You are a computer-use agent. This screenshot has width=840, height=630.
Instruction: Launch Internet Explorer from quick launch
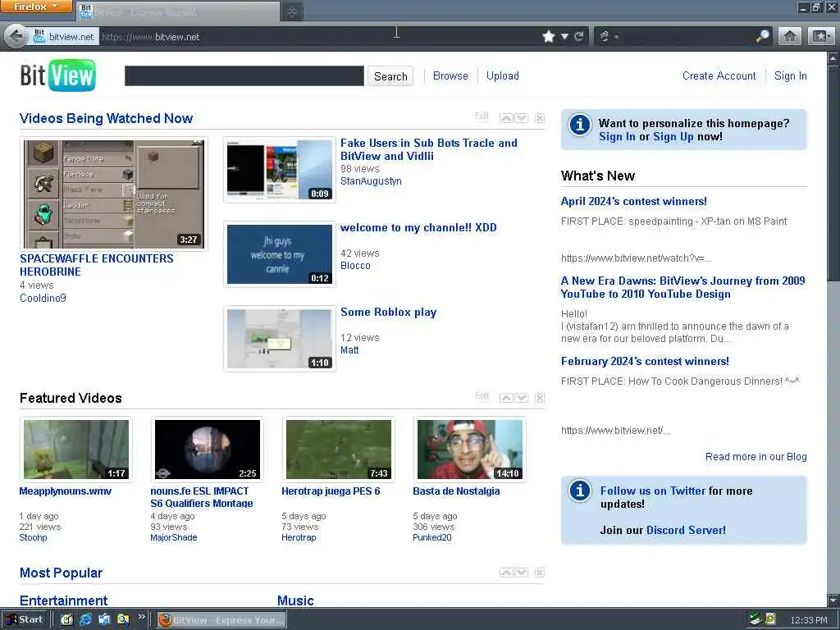tap(85, 620)
